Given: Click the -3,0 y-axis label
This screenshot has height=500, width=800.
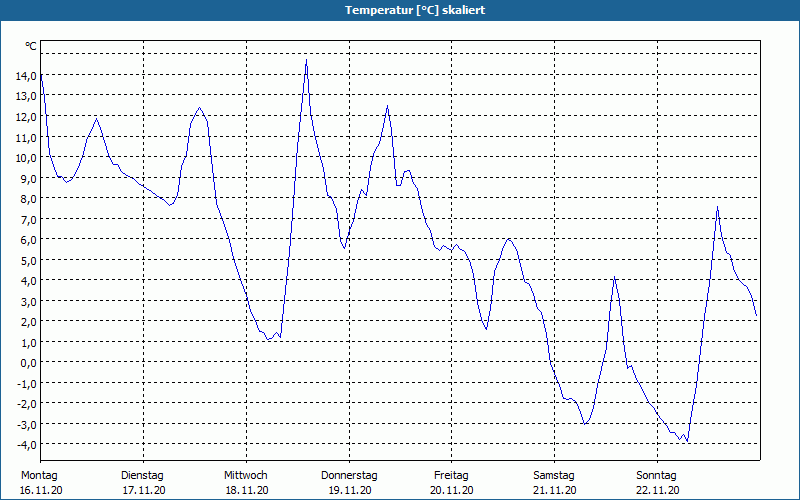Looking at the screenshot, I should pyautogui.click(x=27, y=424).
